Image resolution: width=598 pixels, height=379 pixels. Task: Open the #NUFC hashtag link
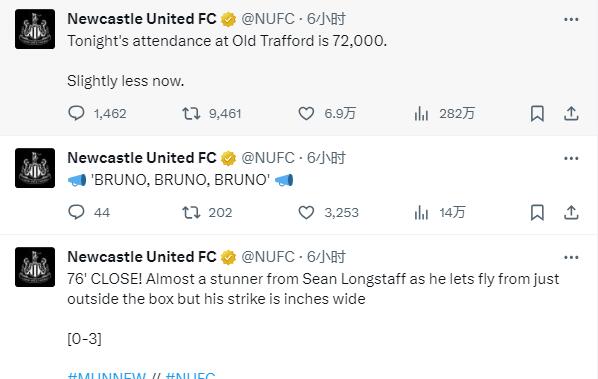tap(190, 375)
